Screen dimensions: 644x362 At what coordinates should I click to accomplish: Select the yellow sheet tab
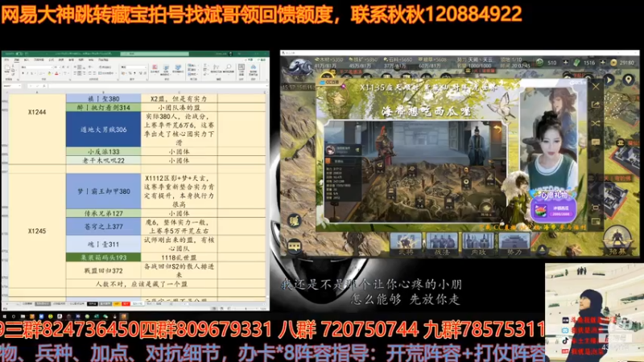click(117, 304)
